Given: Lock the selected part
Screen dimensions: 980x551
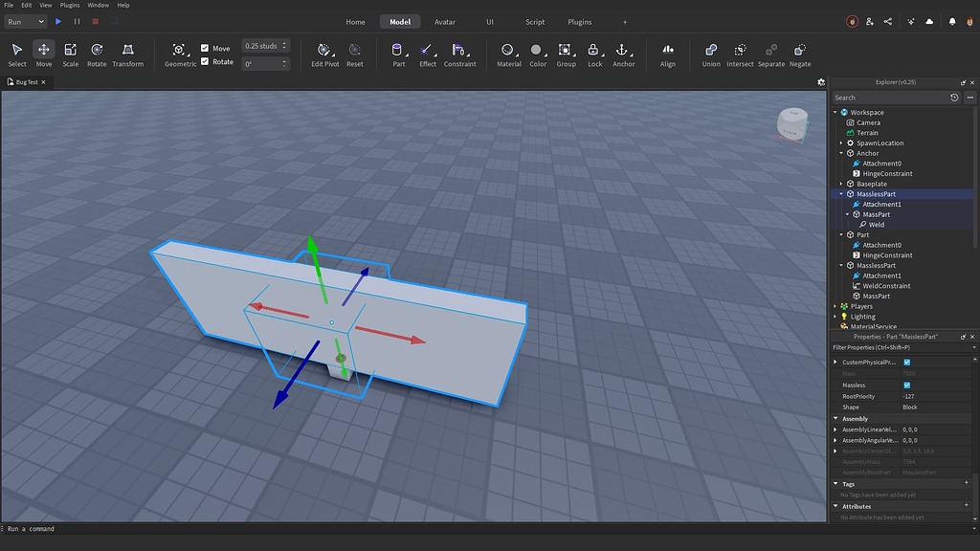Looking at the screenshot, I should tap(594, 55).
